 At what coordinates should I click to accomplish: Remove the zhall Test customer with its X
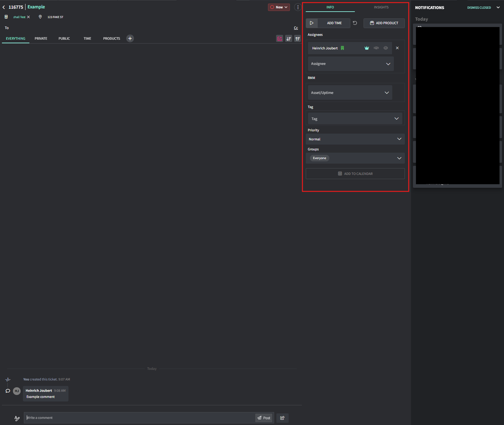coord(28,17)
